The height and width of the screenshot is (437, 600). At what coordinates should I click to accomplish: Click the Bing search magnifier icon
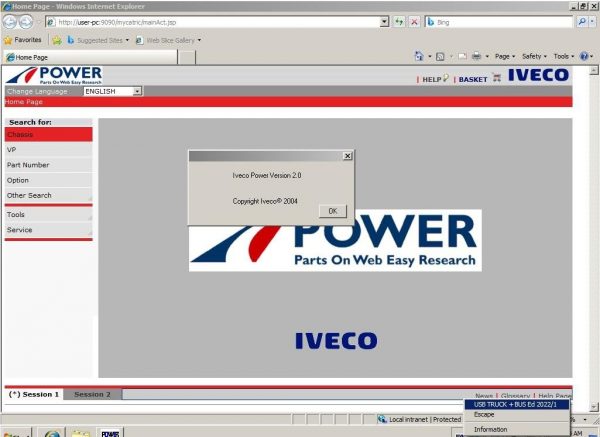(x=582, y=22)
